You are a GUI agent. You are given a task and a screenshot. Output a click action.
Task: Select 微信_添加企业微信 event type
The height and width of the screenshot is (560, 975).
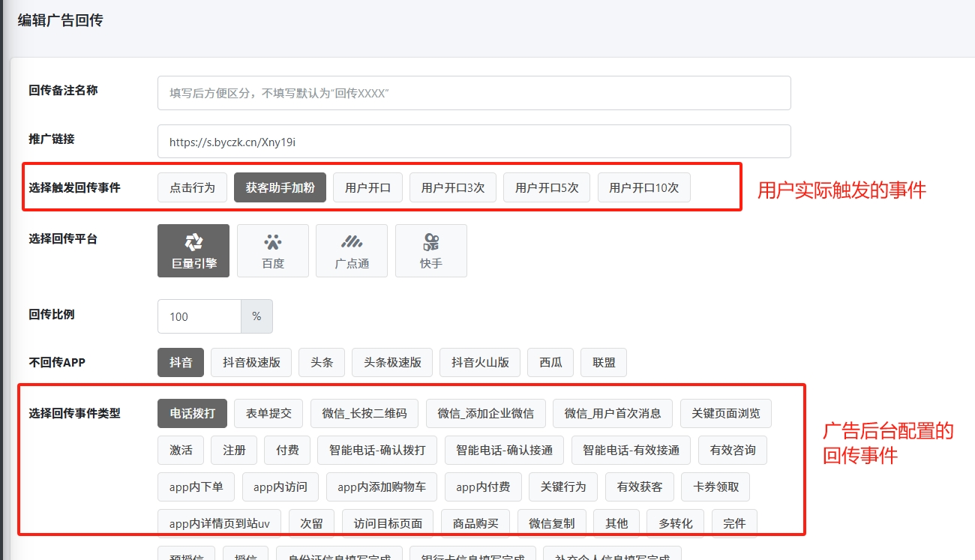tap(485, 413)
